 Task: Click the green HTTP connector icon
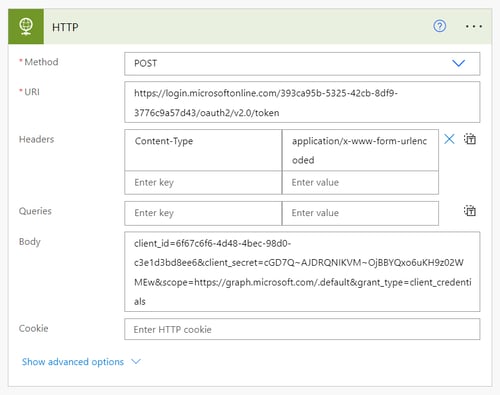[26, 26]
